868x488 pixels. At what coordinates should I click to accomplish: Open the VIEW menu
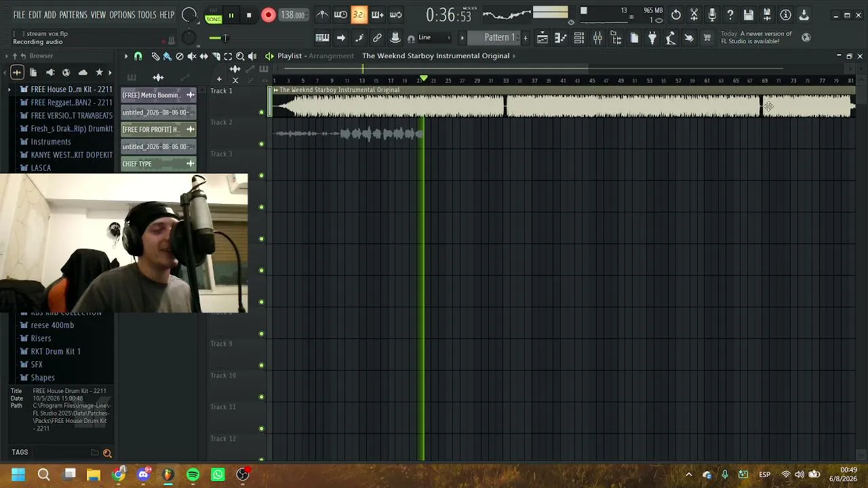98,15
